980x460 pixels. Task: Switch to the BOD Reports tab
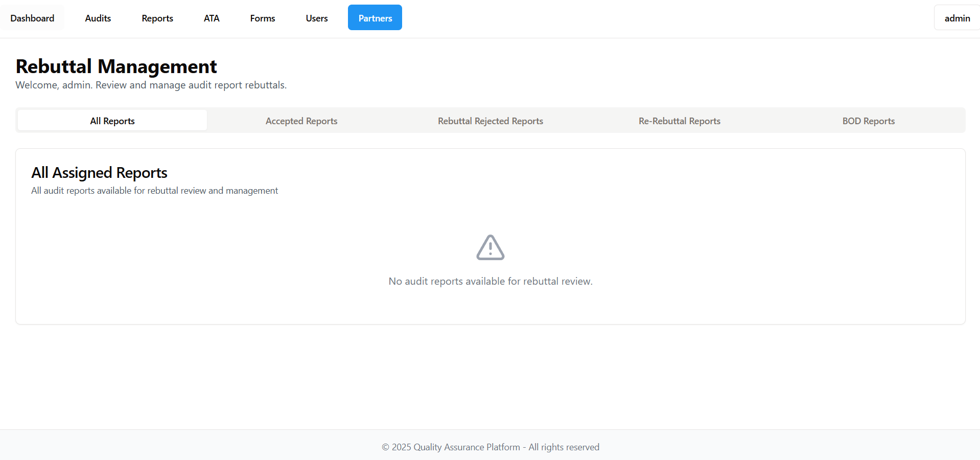point(868,121)
